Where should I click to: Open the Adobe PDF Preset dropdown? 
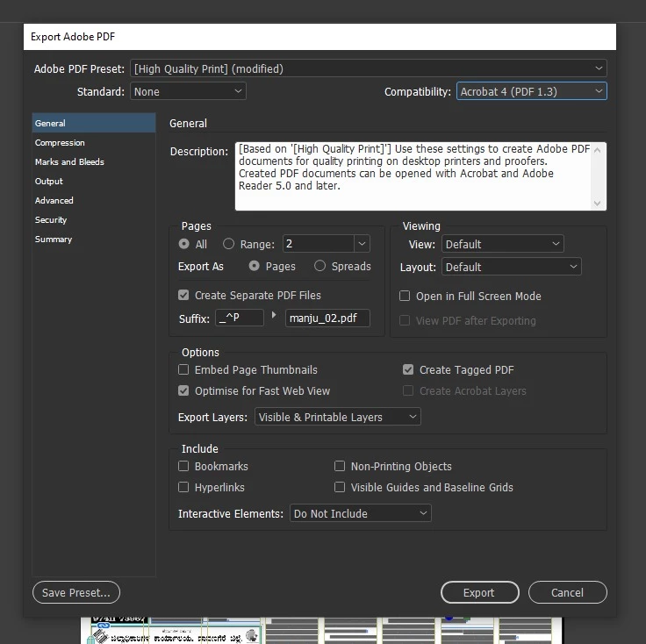point(369,68)
